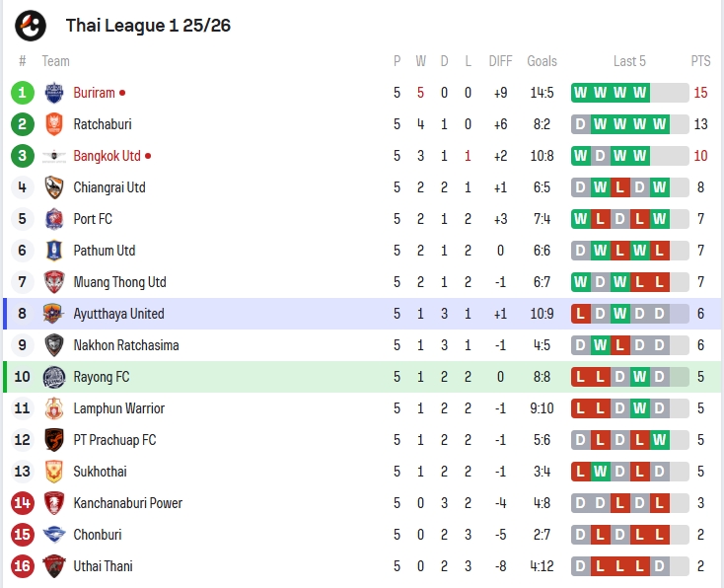Click the Thai League 1 logo icon
The image size is (724, 588).
click(31, 26)
